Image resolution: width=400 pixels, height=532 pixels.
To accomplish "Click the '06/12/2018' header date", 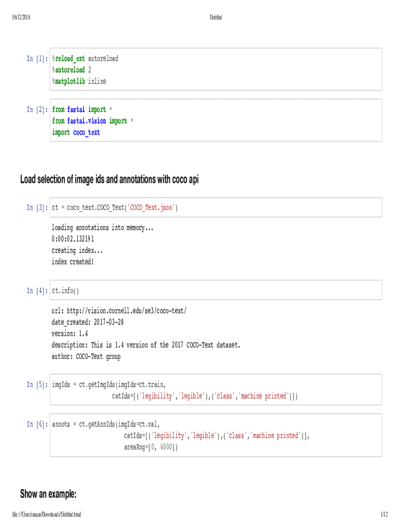I will click(x=21, y=17).
